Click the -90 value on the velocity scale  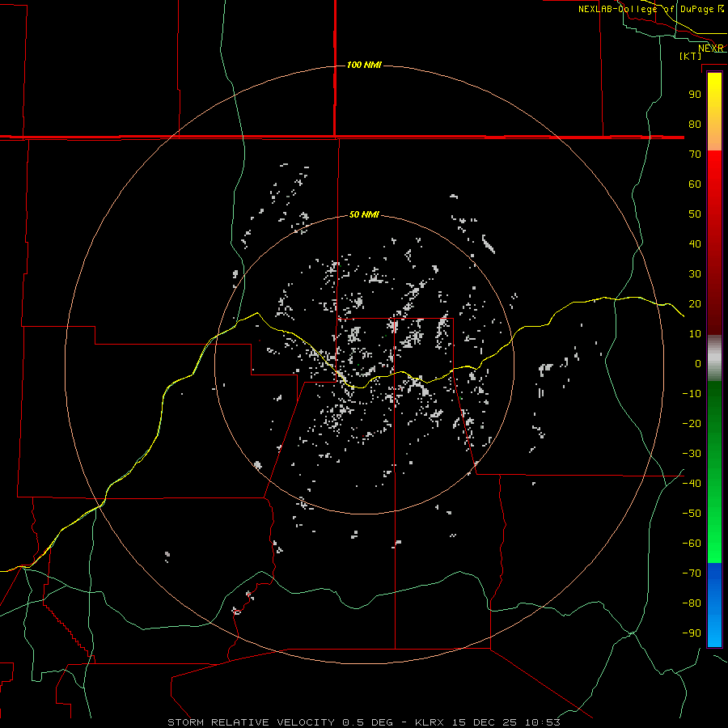[692, 633]
